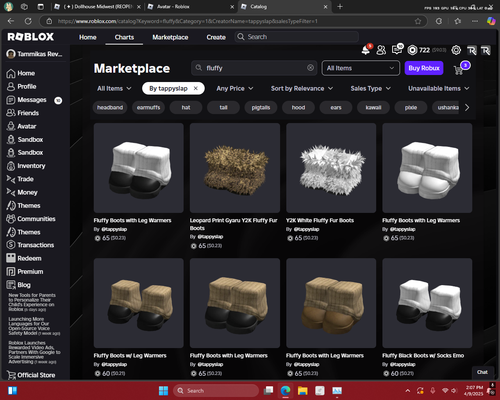Expand the Any Price filter
This screenshot has width=500, height=400.
[235, 88]
